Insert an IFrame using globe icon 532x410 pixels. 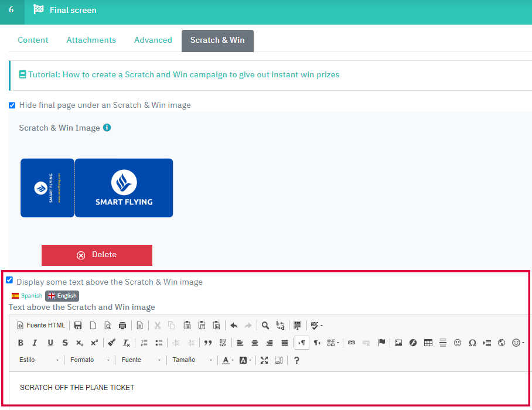coord(502,343)
